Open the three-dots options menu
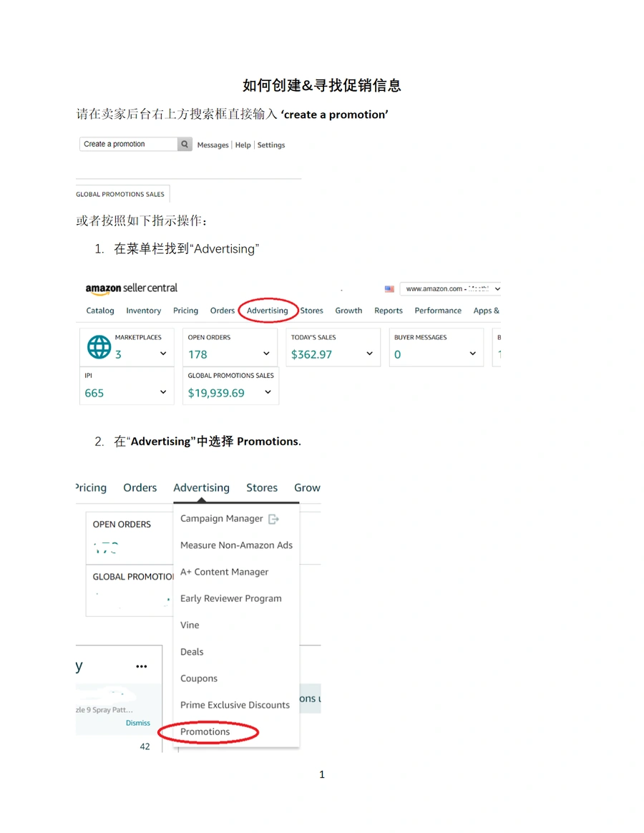 [x=142, y=666]
